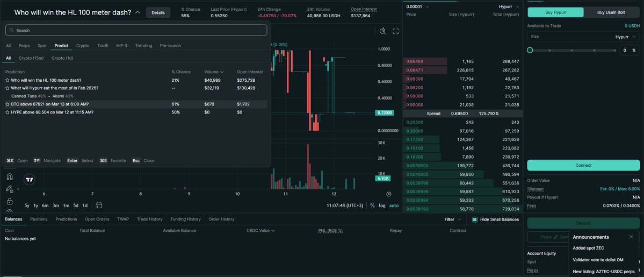Click the lock drawing mode pencil icon
The height and width of the screenshot is (277, 644).
click(x=10, y=189)
